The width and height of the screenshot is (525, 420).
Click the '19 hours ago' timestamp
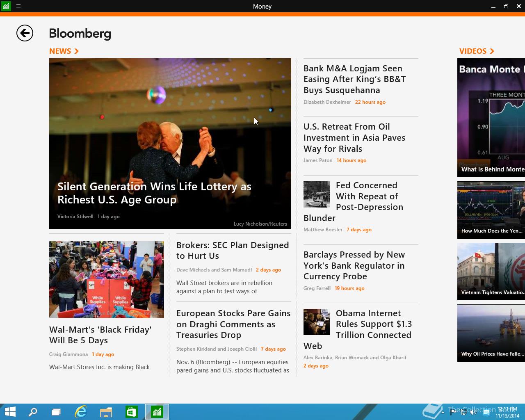349,288
